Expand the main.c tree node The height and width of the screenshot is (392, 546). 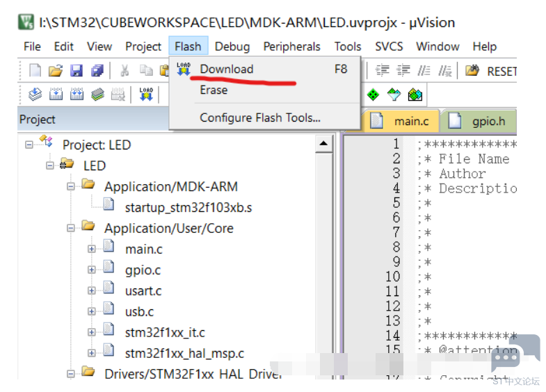click(92, 249)
